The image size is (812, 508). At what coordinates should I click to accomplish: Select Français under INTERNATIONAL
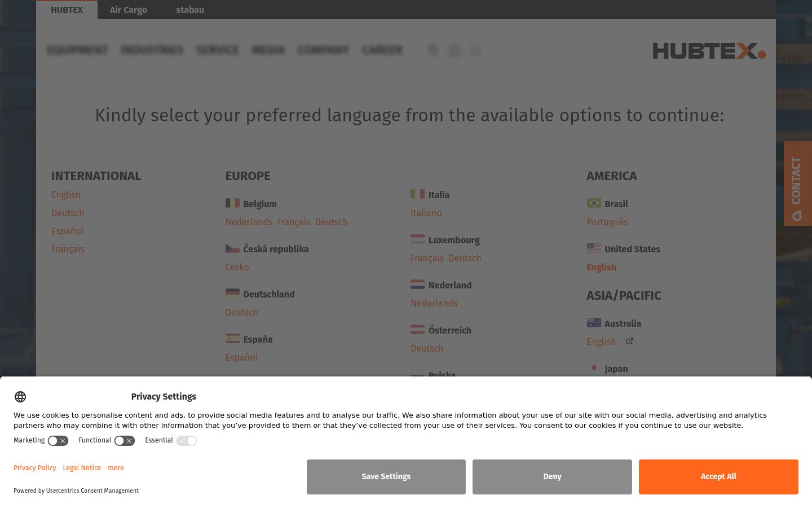68,249
